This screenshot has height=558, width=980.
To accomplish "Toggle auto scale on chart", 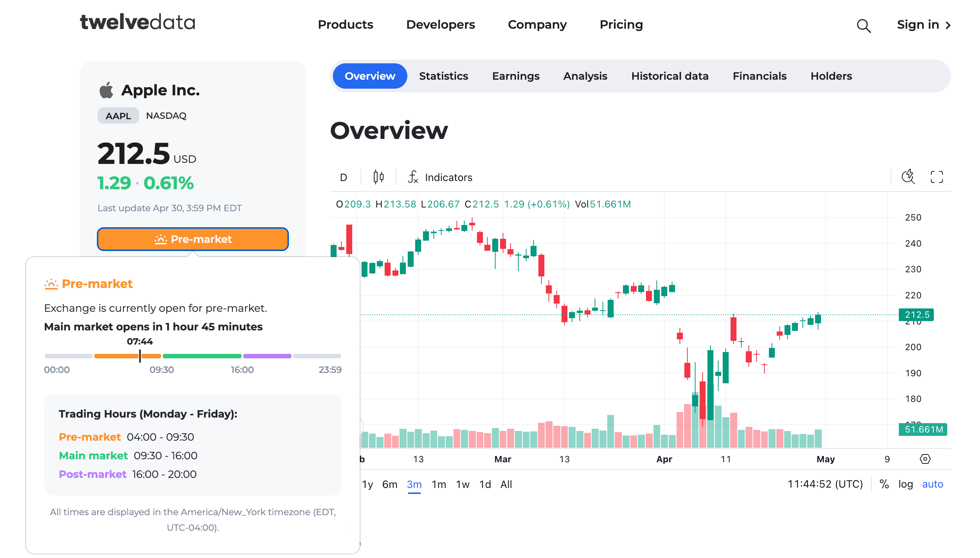I will tap(932, 484).
